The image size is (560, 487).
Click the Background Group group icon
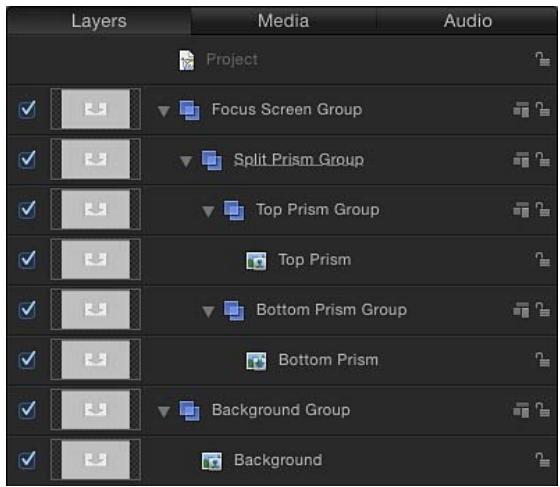[x=190, y=411]
